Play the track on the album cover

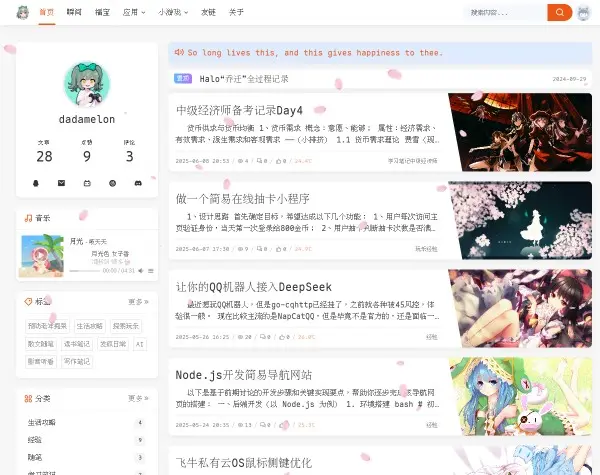click(41, 255)
